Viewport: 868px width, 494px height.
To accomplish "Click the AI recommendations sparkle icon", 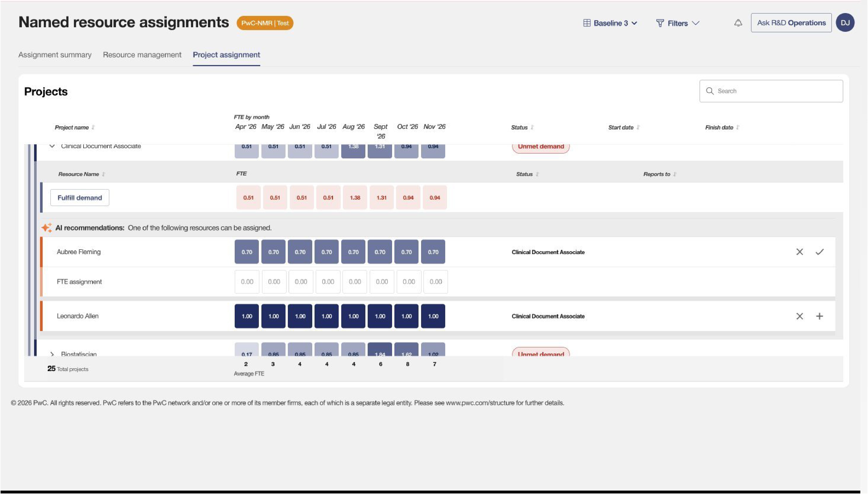I will pos(47,228).
